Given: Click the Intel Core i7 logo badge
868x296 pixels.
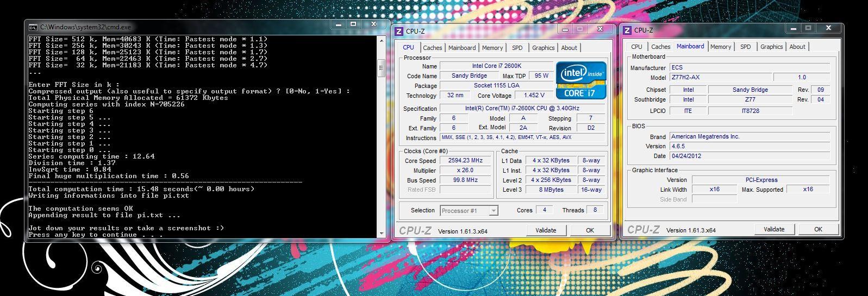Looking at the screenshot, I should click(x=580, y=80).
